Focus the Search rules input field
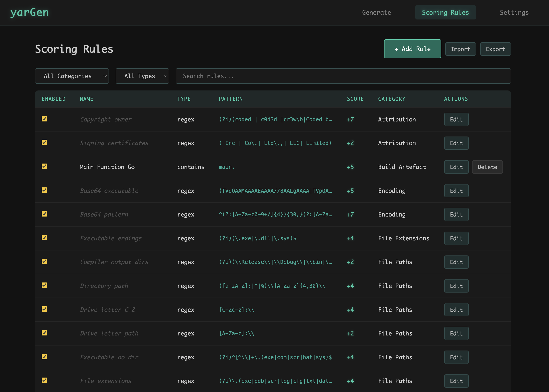 point(343,76)
